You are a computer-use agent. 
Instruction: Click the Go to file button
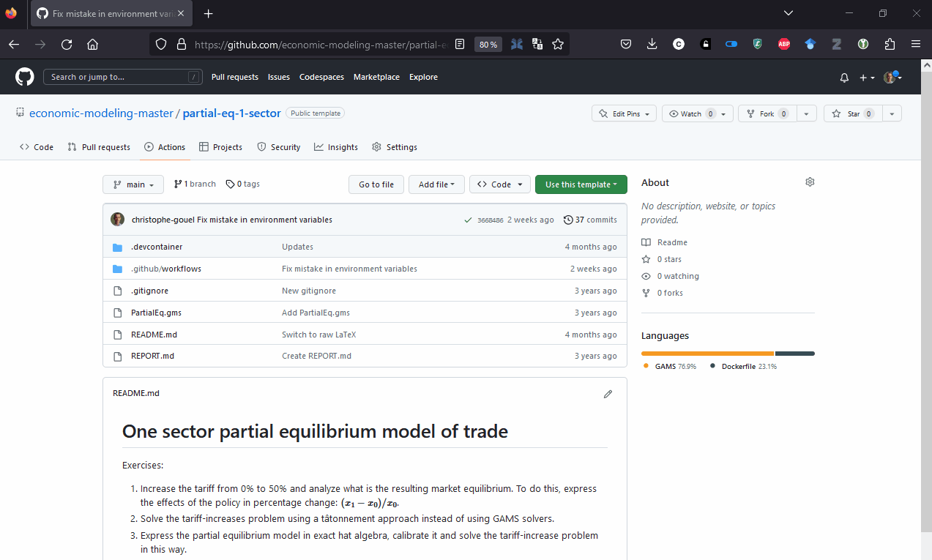pyautogui.click(x=376, y=184)
